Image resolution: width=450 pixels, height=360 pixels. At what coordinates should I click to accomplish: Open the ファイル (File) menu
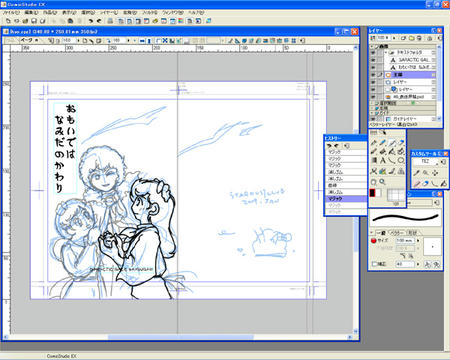[x=11, y=12]
